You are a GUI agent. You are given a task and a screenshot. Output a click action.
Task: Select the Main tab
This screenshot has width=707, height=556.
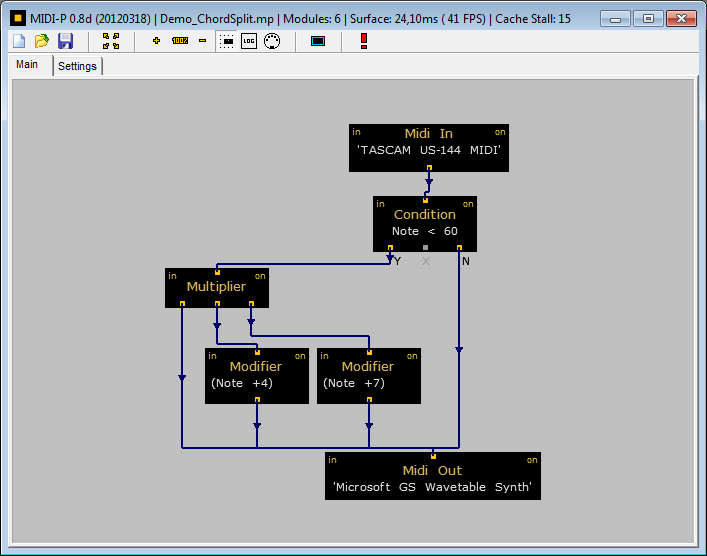pos(27,65)
